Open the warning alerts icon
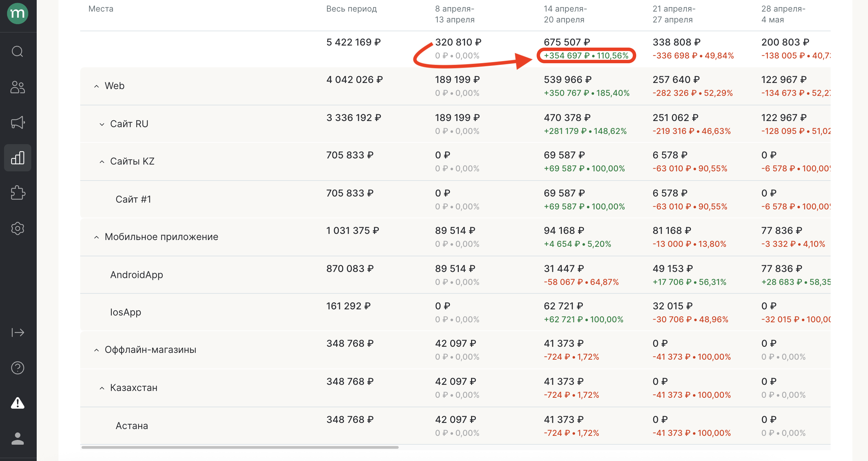Screen dimensions: 868x461 pos(18,403)
